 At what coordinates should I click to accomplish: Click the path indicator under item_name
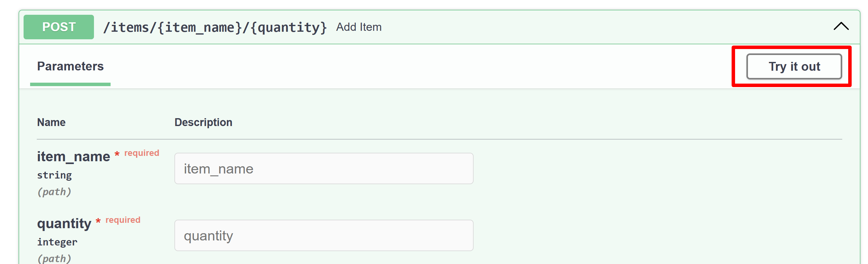click(x=55, y=191)
